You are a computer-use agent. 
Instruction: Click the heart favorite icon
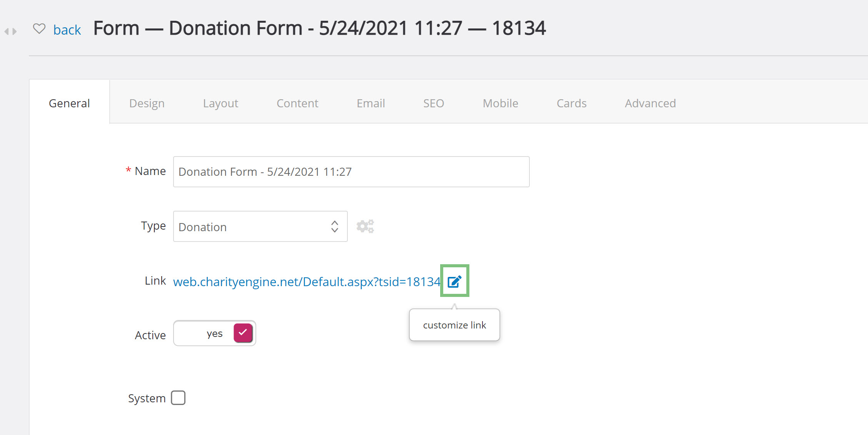[x=39, y=28]
